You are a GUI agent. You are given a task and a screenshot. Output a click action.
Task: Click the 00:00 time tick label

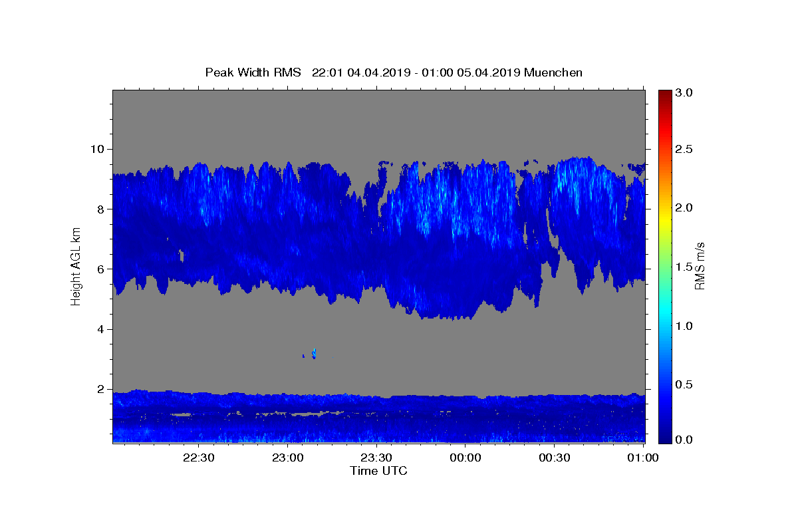pyautogui.click(x=465, y=458)
